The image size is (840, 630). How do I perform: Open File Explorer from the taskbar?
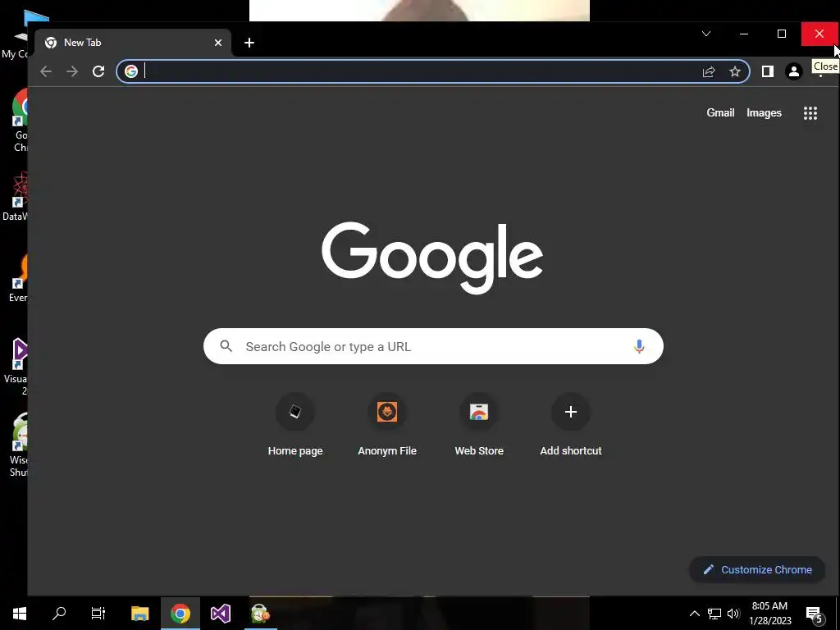tap(139, 614)
